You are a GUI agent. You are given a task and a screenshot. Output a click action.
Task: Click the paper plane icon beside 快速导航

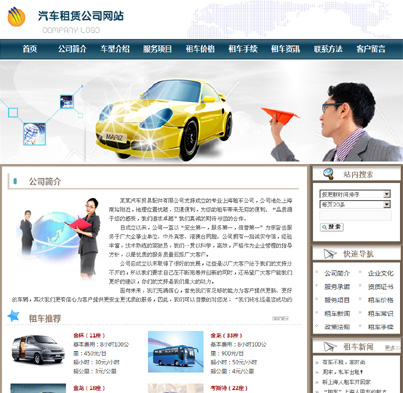pos(330,254)
